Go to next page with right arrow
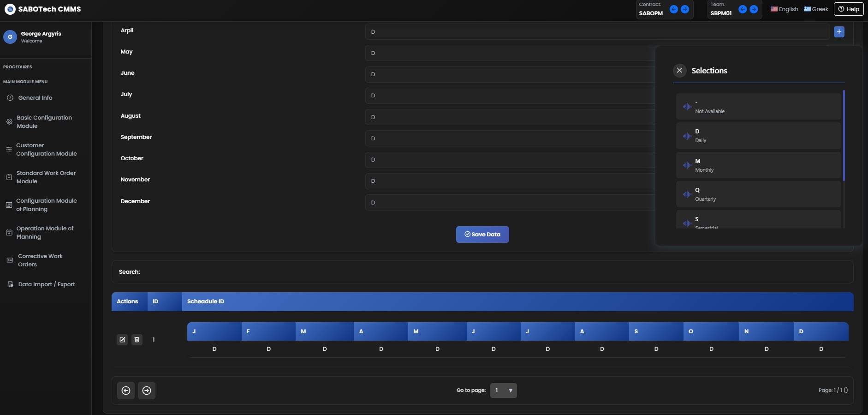Image resolution: width=868 pixels, height=415 pixels. (147, 391)
